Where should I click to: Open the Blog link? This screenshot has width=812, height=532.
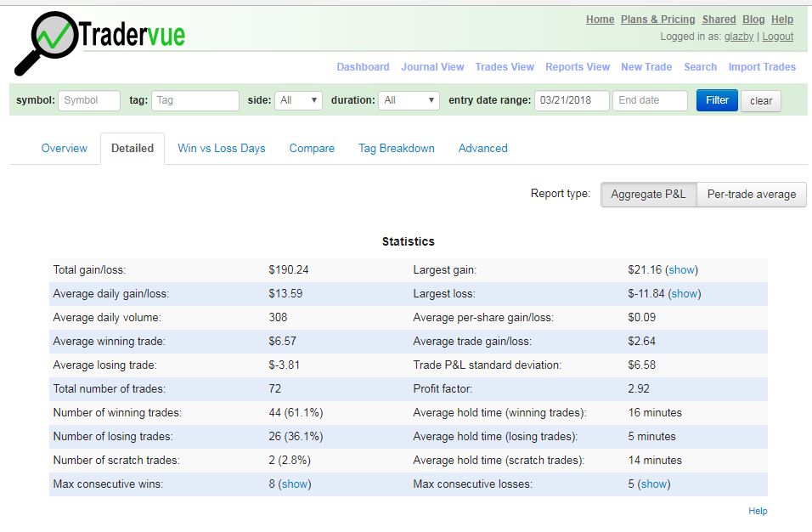[753, 20]
